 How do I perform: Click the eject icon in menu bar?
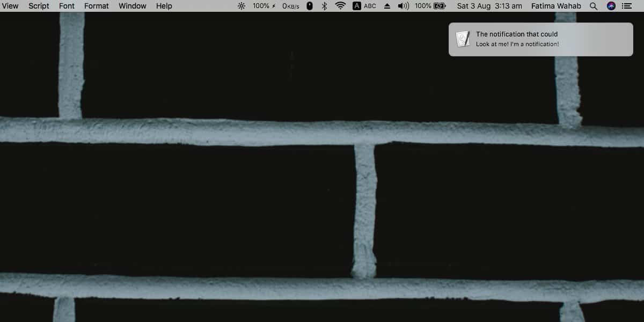pos(387,6)
